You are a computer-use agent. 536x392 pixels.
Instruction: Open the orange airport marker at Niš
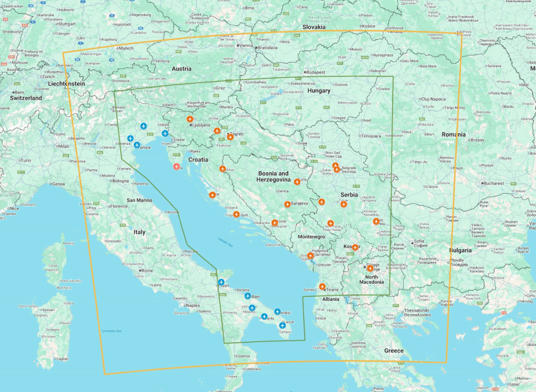376,221
